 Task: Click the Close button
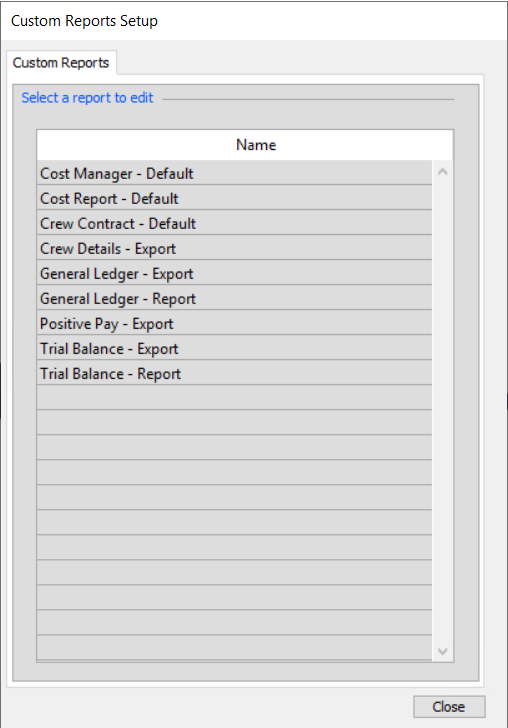(449, 707)
